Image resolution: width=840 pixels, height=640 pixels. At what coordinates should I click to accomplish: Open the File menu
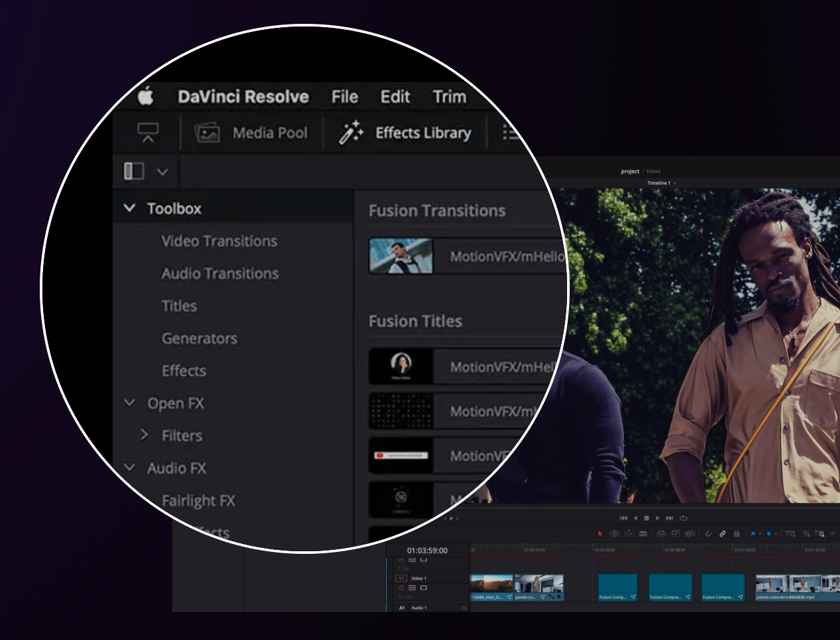(x=344, y=97)
